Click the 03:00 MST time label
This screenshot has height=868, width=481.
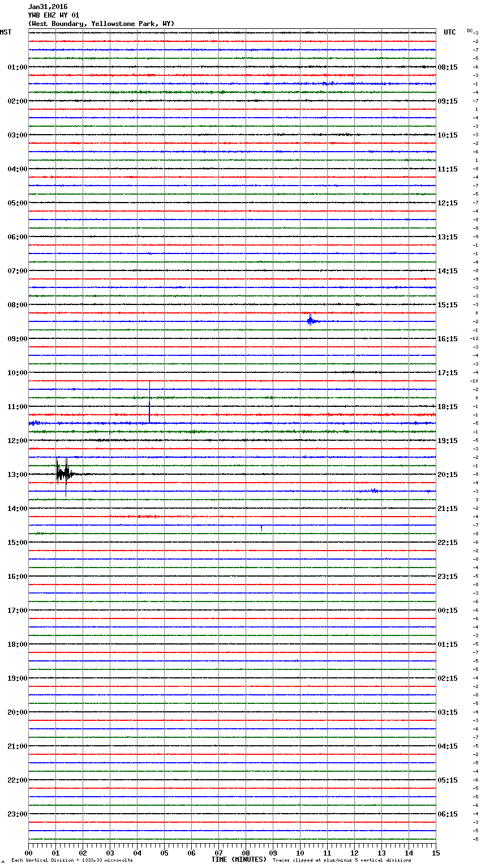pyautogui.click(x=18, y=135)
